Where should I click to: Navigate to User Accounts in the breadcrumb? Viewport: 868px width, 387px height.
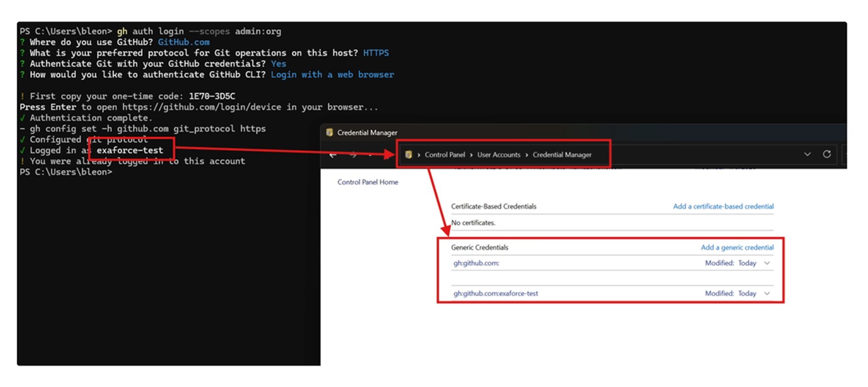[x=499, y=155]
